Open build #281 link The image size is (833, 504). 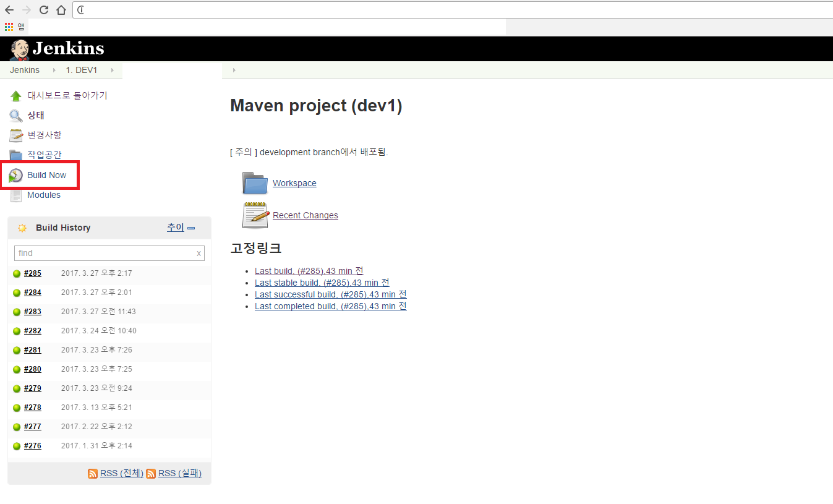tap(33, 350)
